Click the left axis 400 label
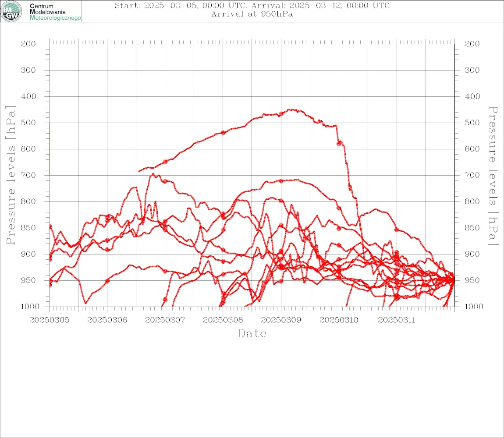The image size is (504, 438). tap(28, 96)
